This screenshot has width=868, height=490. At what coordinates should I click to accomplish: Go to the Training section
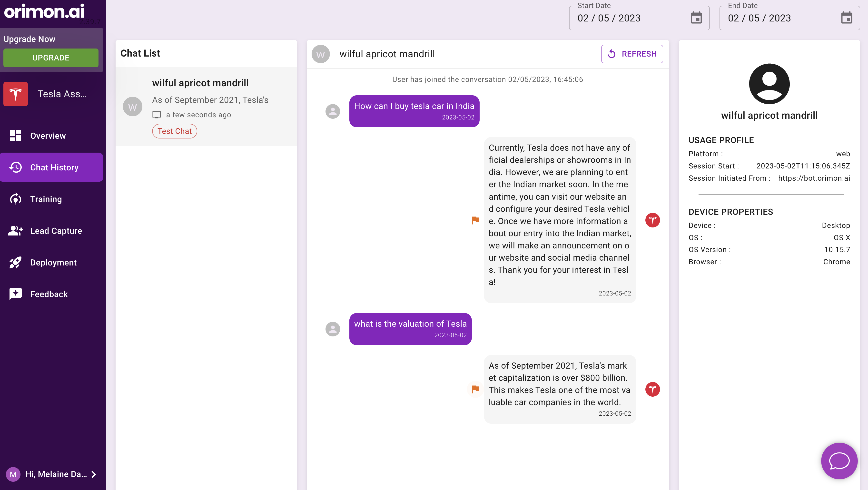pyautogui.click(x=46, y=199)
